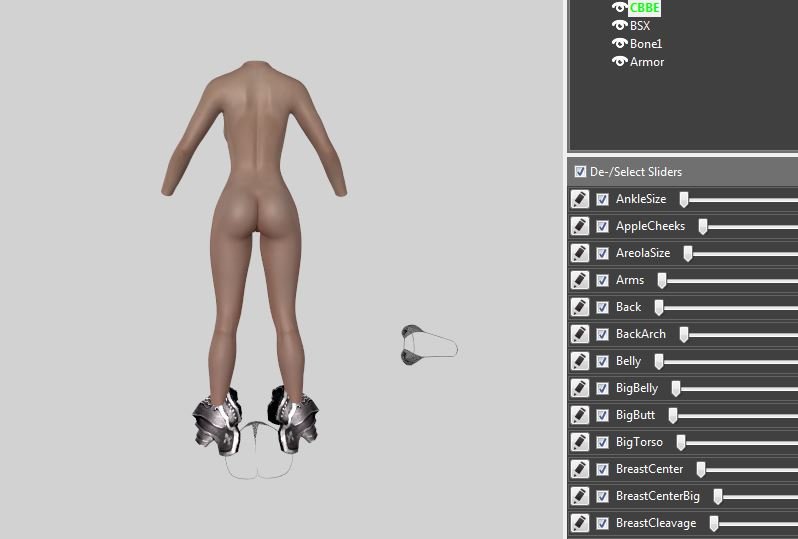Uncheck the Back slider checkbox
Screen dimensions: 798x539
click(602, 307)
